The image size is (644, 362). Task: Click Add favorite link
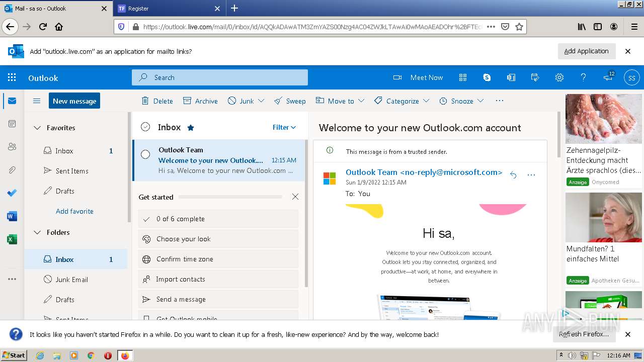click(x=74, y=211)
